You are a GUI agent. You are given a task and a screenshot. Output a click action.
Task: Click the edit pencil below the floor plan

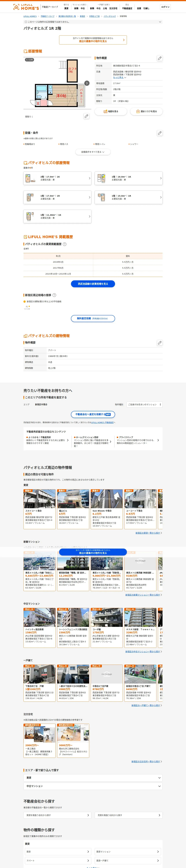click(x=86, y=116)
